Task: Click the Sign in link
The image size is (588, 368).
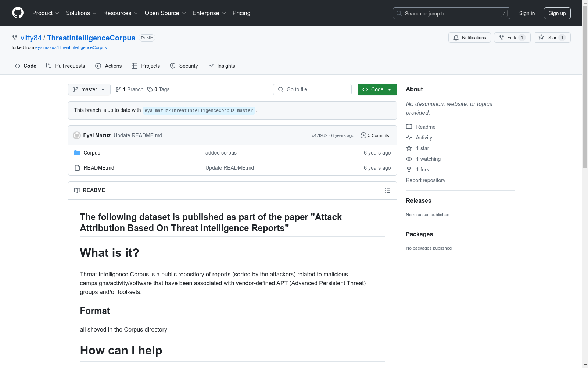Action: tap(527, 13)
